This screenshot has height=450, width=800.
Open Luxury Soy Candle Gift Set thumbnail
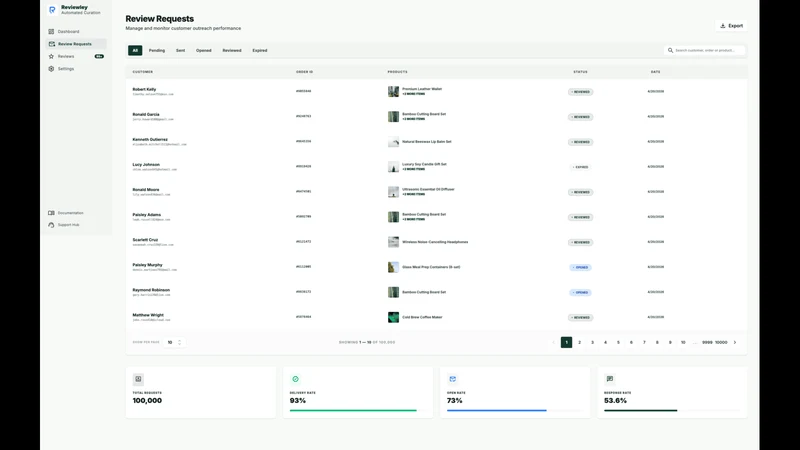click(393, 167)
